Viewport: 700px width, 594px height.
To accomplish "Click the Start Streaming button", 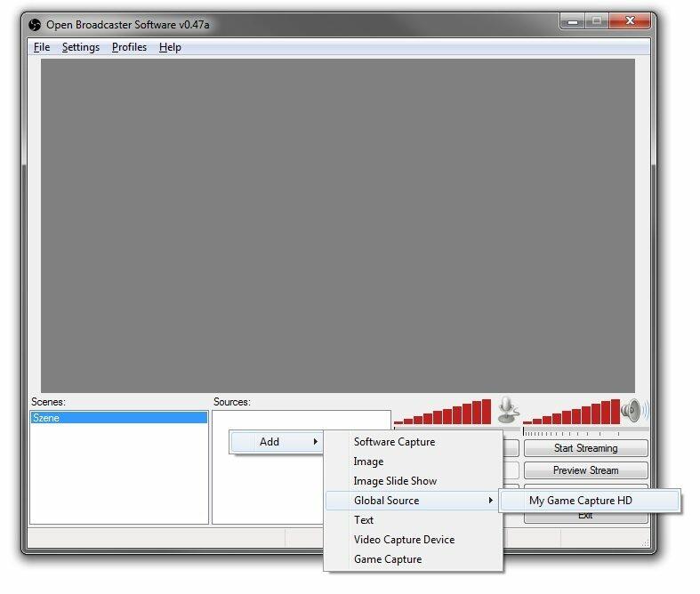I will click(x=586, y=448).
